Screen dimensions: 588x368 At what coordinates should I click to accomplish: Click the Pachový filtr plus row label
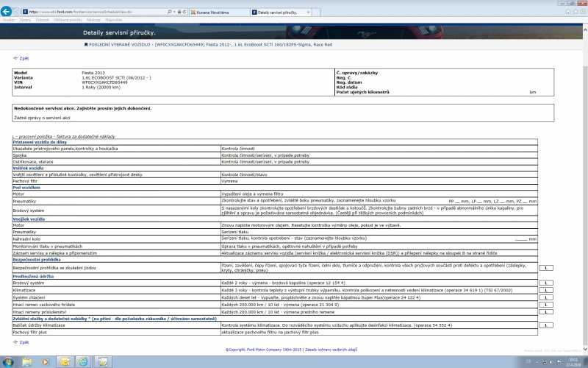click(29, 333)
